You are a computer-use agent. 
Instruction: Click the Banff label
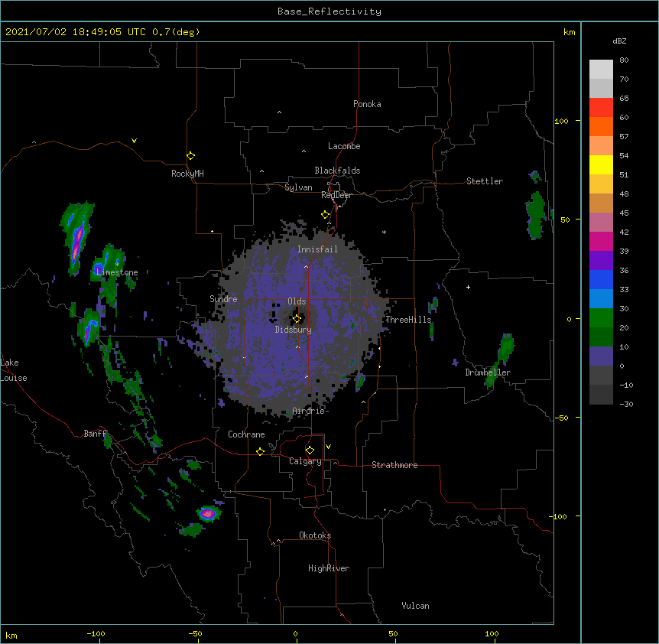(95, 434)
